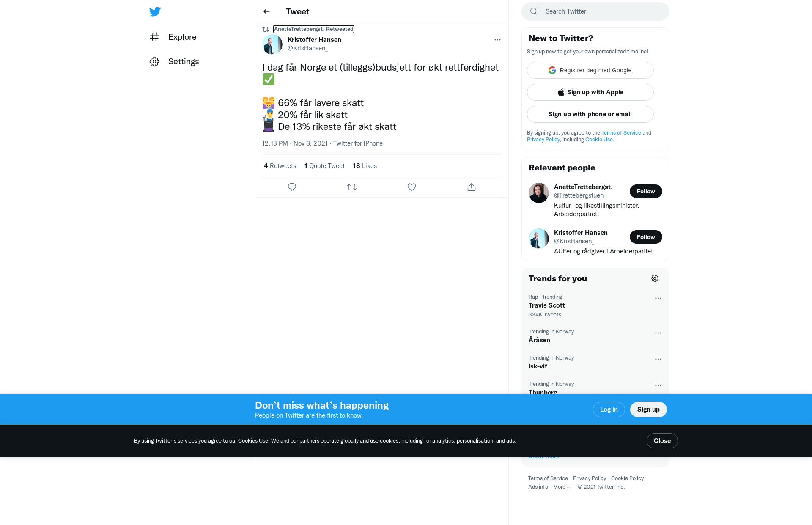Click the Log in button
812x525 pixels.
tap(609, 410)
